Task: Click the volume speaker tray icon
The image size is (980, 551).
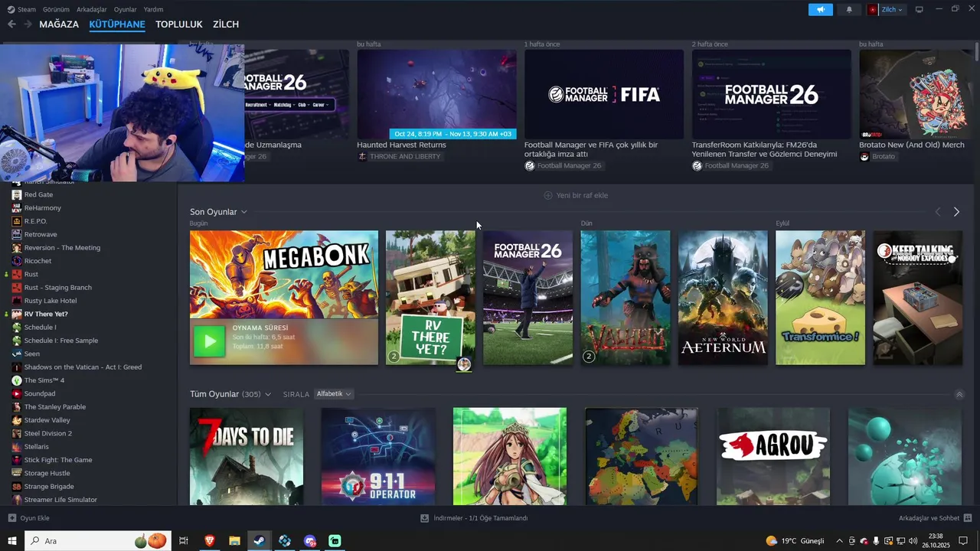Action: 913,541
